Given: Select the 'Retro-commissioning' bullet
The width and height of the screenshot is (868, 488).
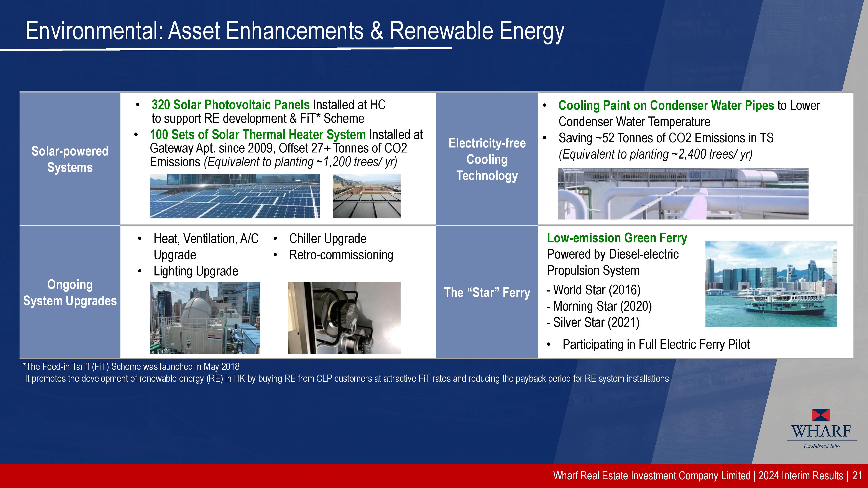Looking at the screenshot, I should tap(341, 255).
